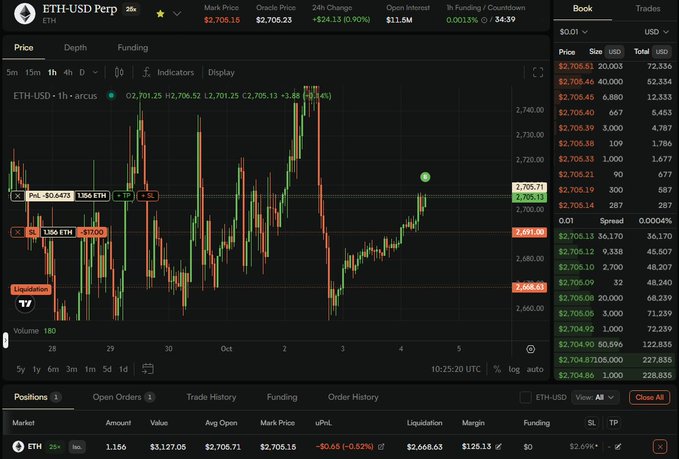
Task: Select the Price chart tab
Action: point(23,48)
